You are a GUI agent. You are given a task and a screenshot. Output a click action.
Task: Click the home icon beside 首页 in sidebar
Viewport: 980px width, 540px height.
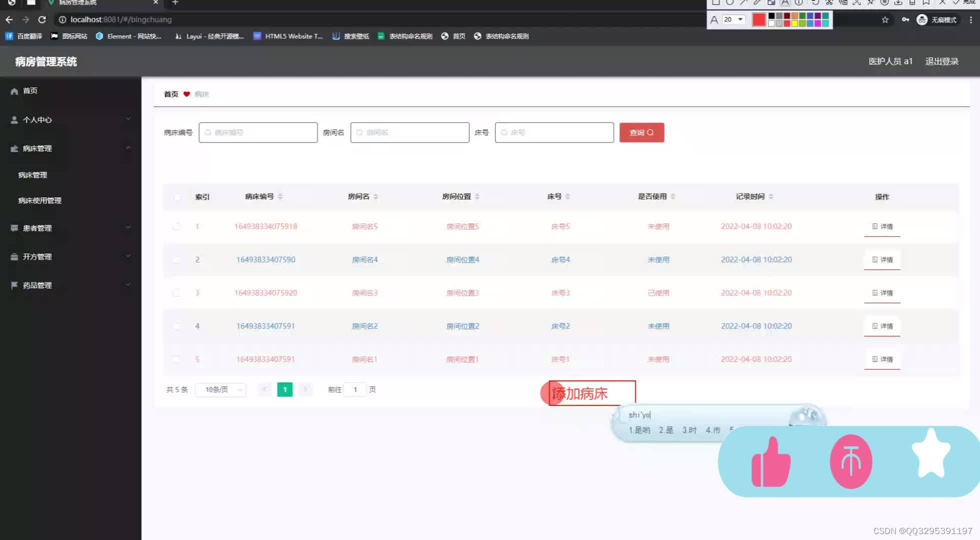point(14,90)
